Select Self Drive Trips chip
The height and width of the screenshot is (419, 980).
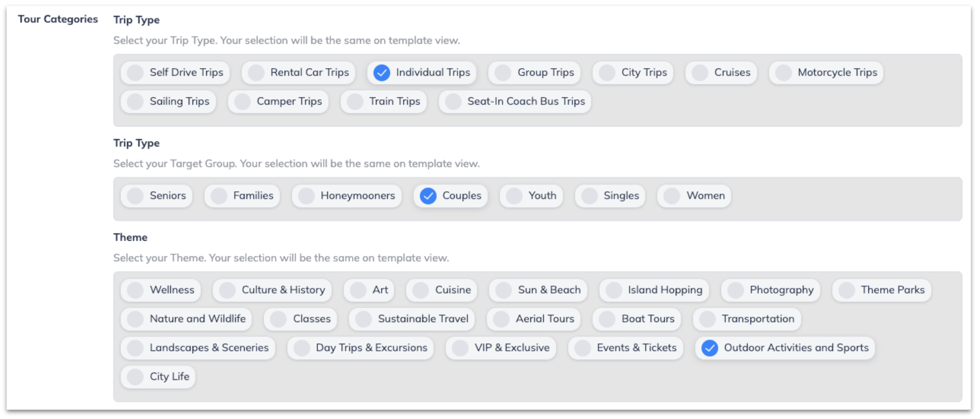click(x=175, y=73)
